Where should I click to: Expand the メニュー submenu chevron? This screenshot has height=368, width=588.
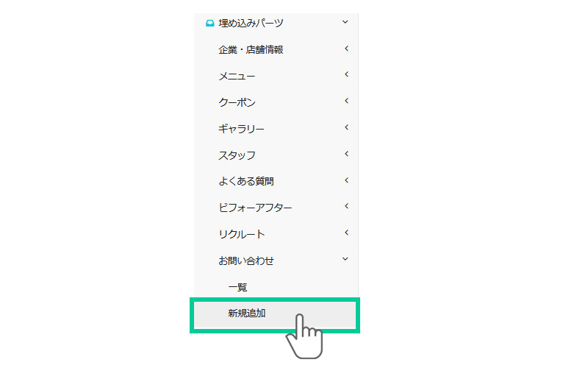click(x=345, y=75)
